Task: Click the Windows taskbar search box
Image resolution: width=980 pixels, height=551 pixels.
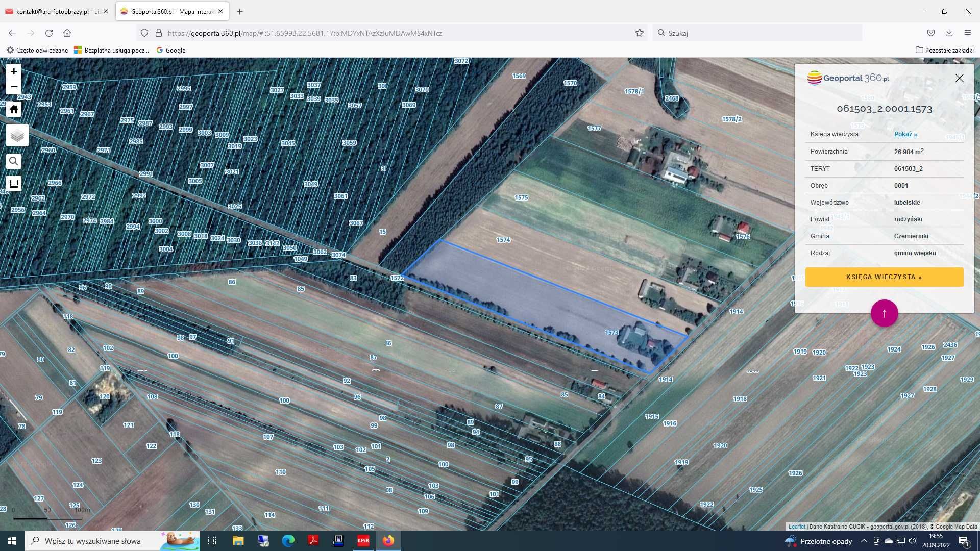Action: (x=112, y=541)
